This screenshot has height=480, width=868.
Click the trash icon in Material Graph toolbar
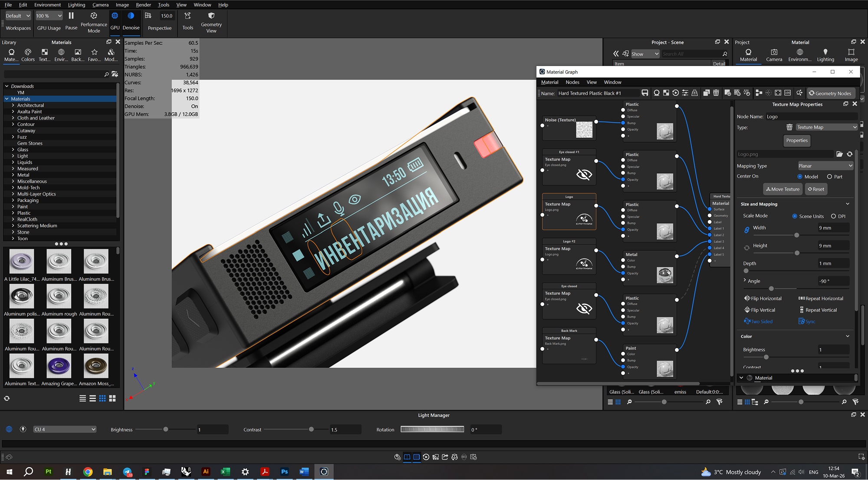[716, 93]
